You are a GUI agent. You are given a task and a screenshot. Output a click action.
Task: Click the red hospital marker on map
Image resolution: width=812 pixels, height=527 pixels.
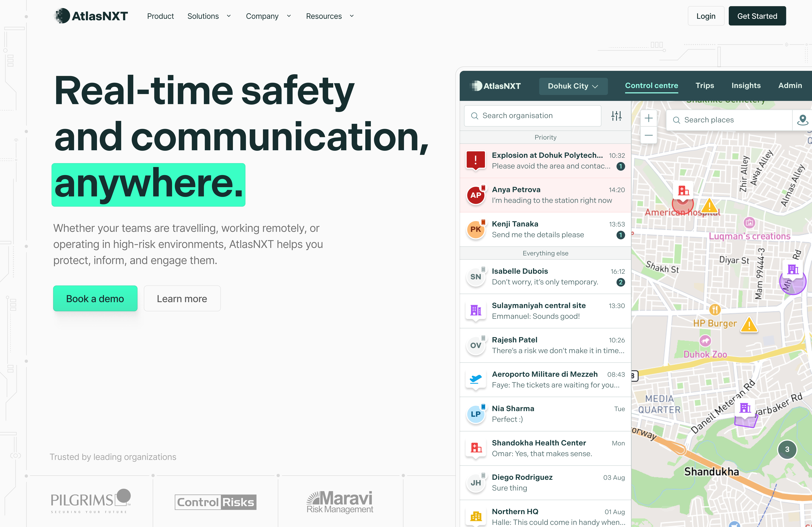(x=683, y=190)
